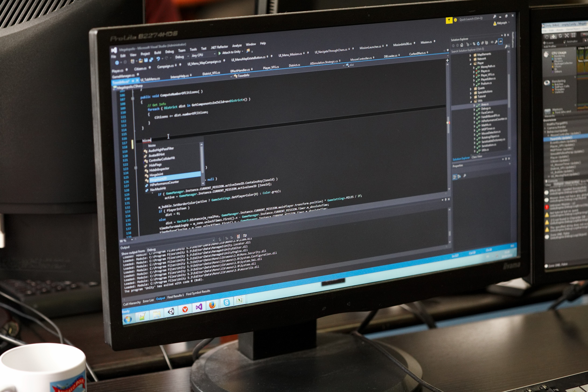Click the Skype taskbar icon

coord(227,302)
